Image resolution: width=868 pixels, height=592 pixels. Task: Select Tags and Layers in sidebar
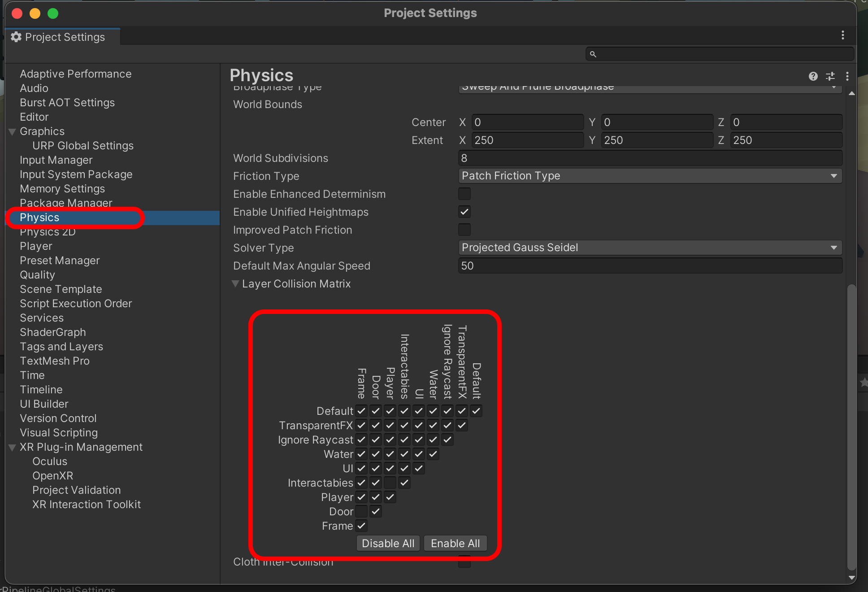(61, 347)
